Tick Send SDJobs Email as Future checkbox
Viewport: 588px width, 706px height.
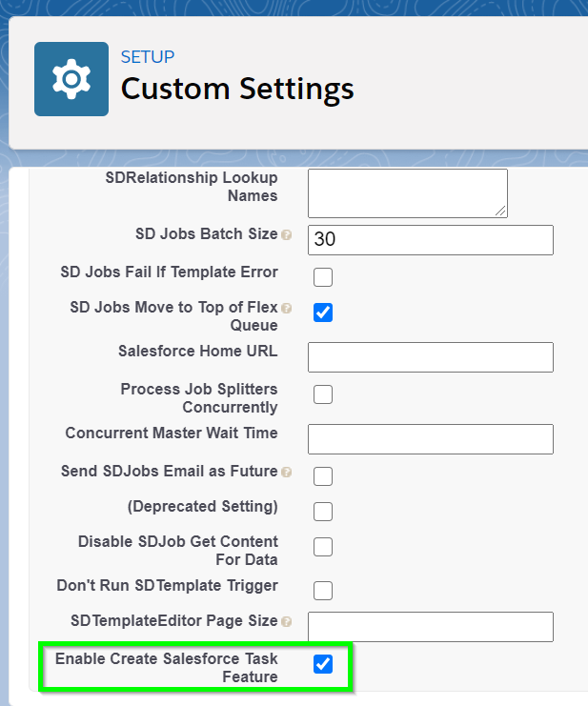point(323,476)
